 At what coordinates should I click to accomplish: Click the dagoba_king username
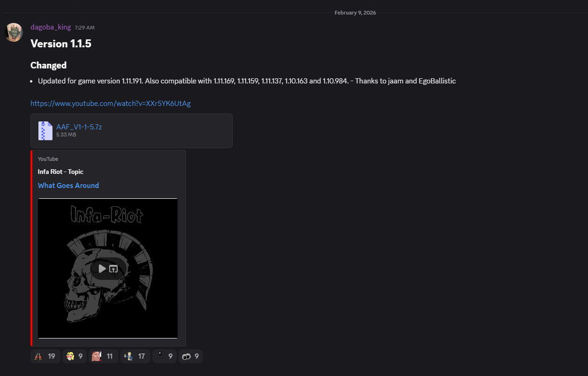(x=51, y=27)
